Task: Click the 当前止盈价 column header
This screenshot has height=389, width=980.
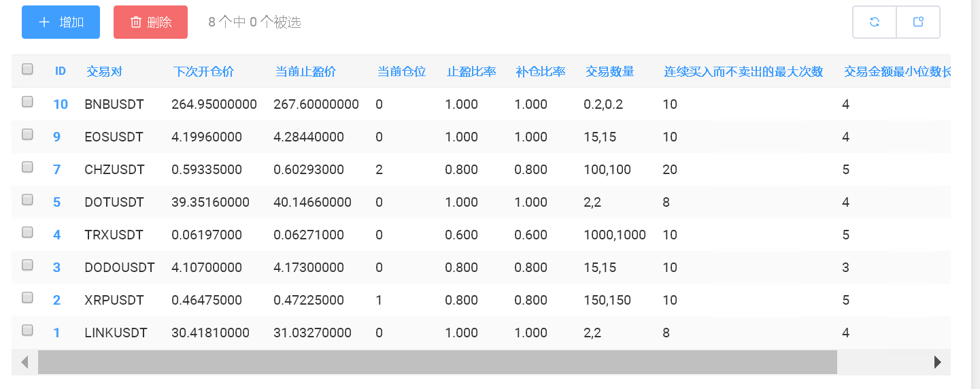Action: coord(305,71)
